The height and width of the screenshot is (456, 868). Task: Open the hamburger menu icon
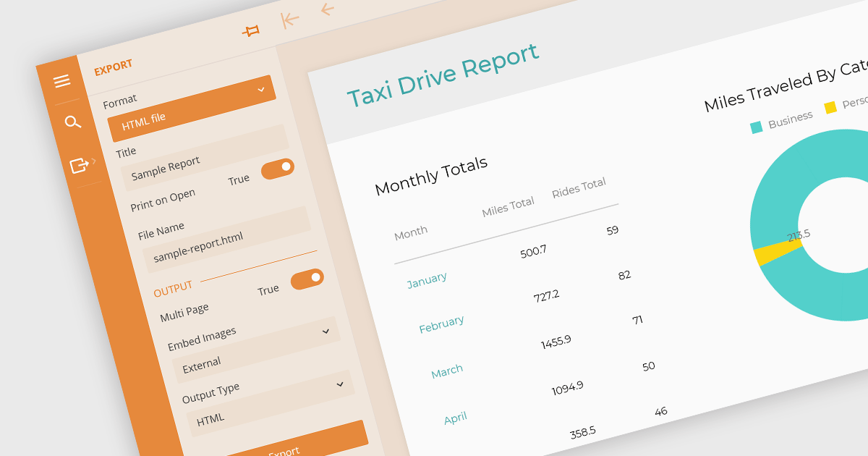point(61,81)
